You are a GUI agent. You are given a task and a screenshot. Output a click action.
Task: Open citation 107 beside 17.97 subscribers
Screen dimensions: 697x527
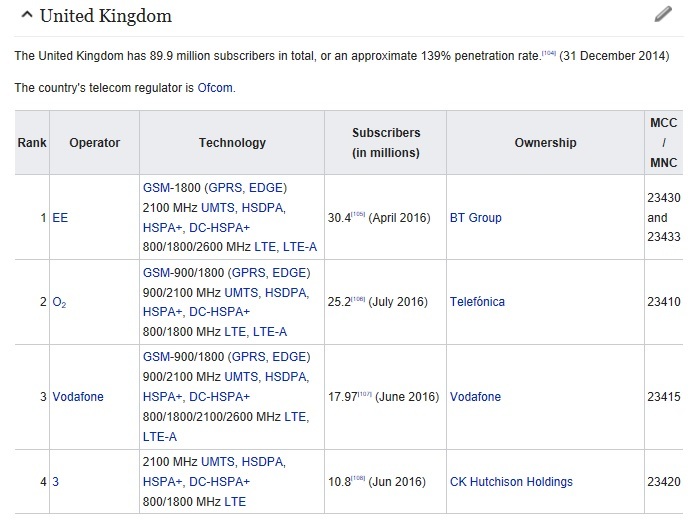click(x=364, y=395)
